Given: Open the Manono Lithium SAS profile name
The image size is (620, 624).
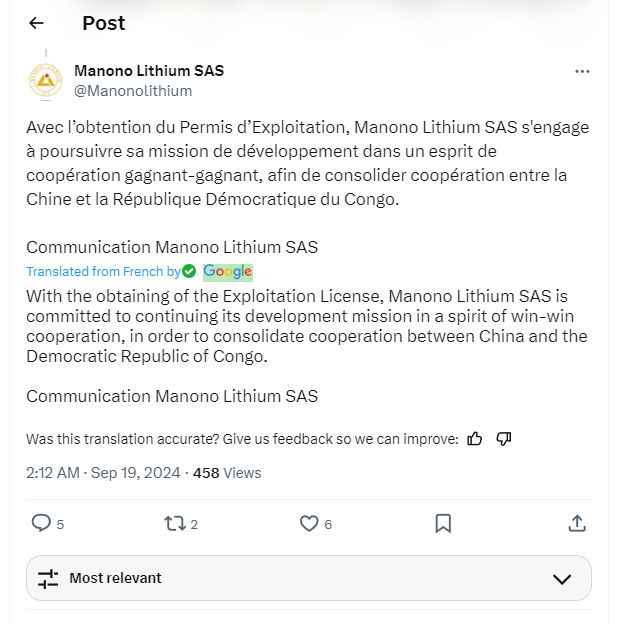Looking at the screenshot, I should pos(149,71).
